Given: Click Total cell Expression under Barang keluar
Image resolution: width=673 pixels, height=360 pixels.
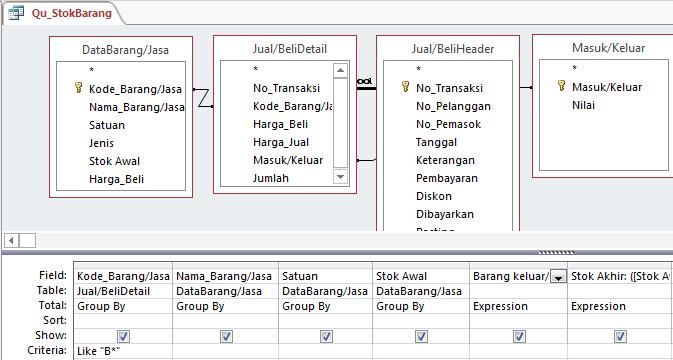Looking at the screenshot, I should click(518, 306).
